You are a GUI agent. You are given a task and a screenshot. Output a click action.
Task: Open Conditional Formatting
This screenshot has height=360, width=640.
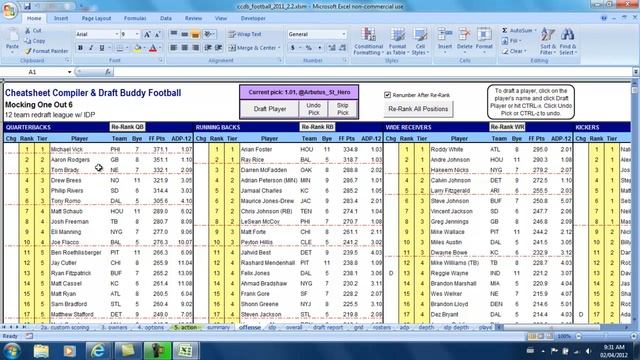tap(368, 41)
